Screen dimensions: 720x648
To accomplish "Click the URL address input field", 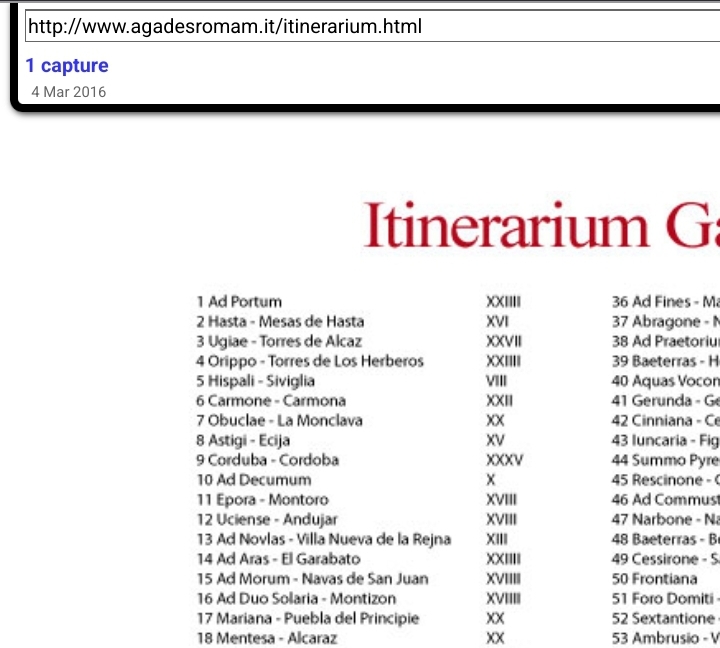I will coord(370,27).
